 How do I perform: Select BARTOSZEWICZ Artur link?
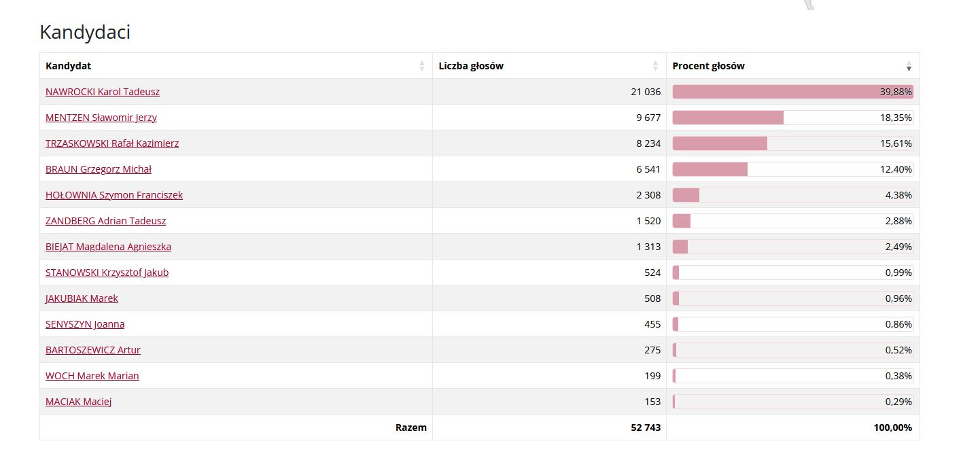(x=93, y=350)
